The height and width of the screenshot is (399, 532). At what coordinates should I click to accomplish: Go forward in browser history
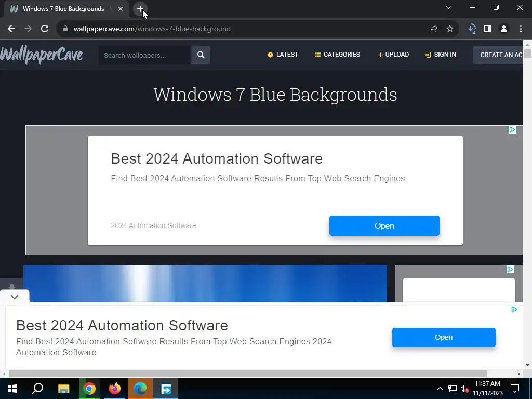[28, 29]
